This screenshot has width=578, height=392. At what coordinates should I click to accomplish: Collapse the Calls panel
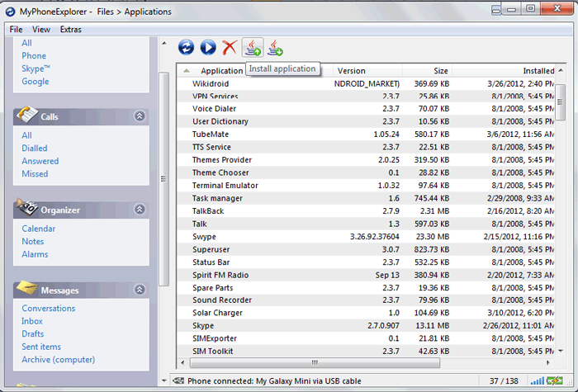(140, 116)
